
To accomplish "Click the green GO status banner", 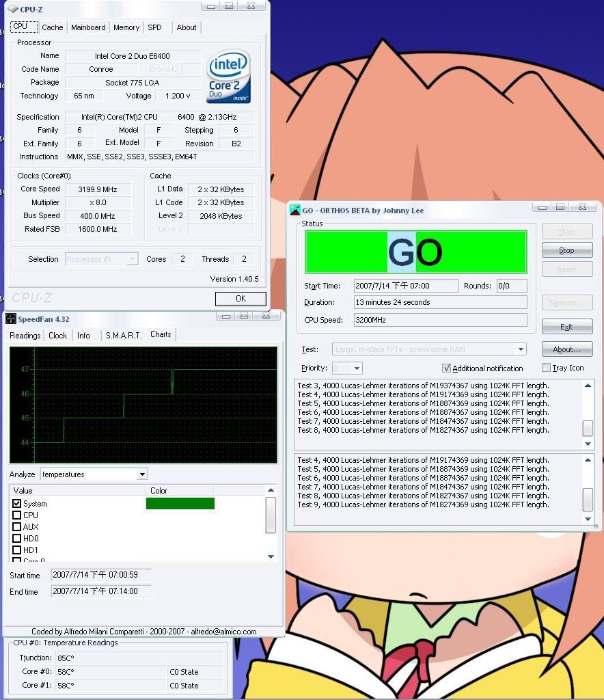I will tap(415, 252).
